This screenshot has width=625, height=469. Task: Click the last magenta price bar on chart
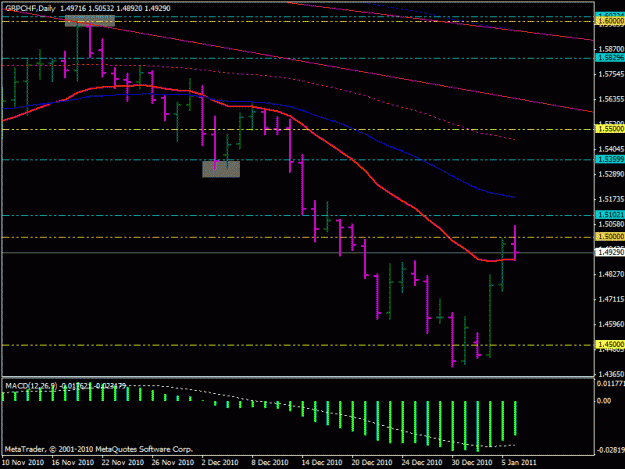coord(515,243)
